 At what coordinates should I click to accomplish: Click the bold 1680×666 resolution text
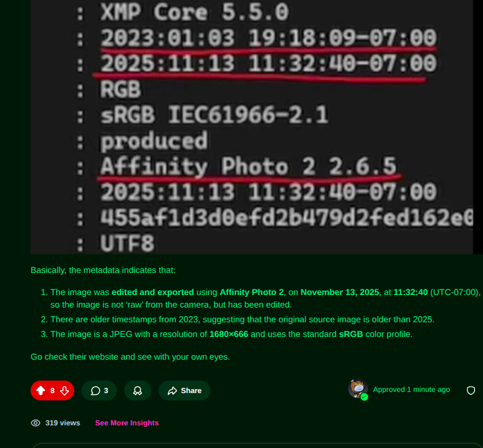(x=229, y=334)
